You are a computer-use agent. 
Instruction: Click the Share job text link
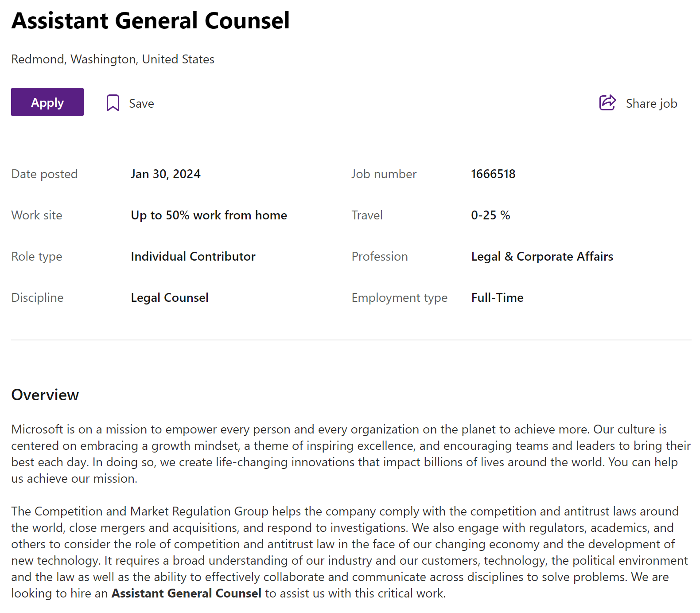tap(651, 104)
